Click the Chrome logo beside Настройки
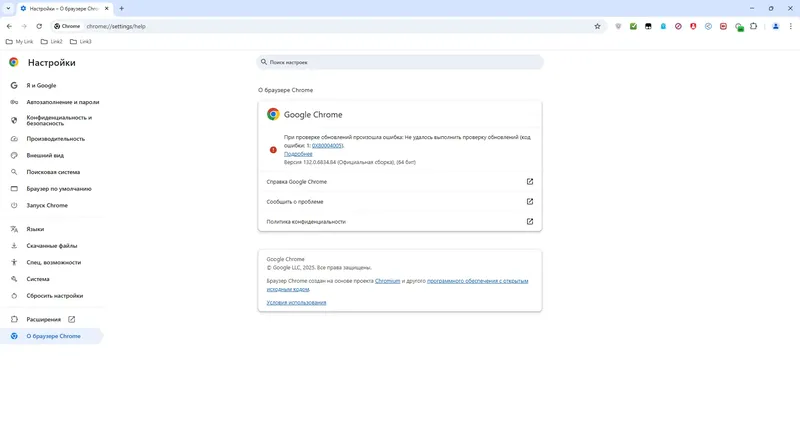 [14, 62]
